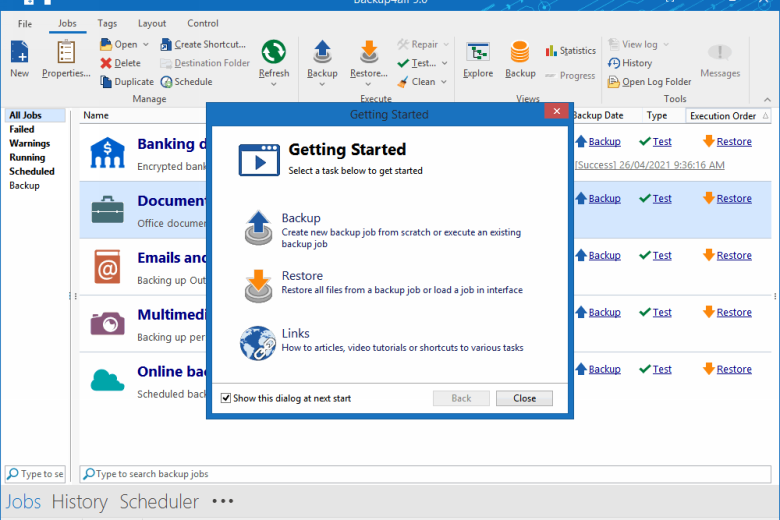Click Backup link in Multimedia row

pyautogui.click(x=604, y=312)
